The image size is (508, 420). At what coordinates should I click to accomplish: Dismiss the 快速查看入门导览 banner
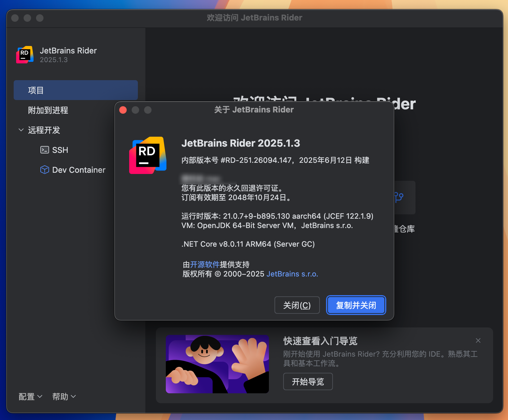pos(478,340)
